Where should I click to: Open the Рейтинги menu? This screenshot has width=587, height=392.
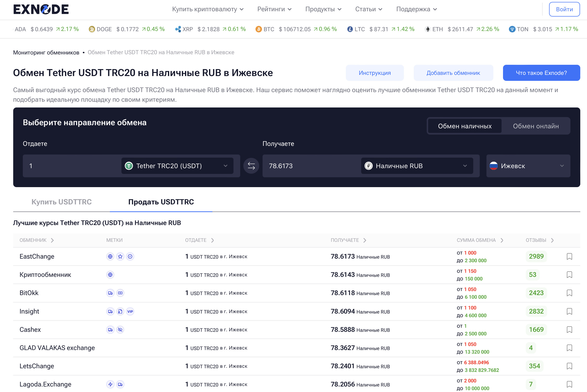(274, 9)
